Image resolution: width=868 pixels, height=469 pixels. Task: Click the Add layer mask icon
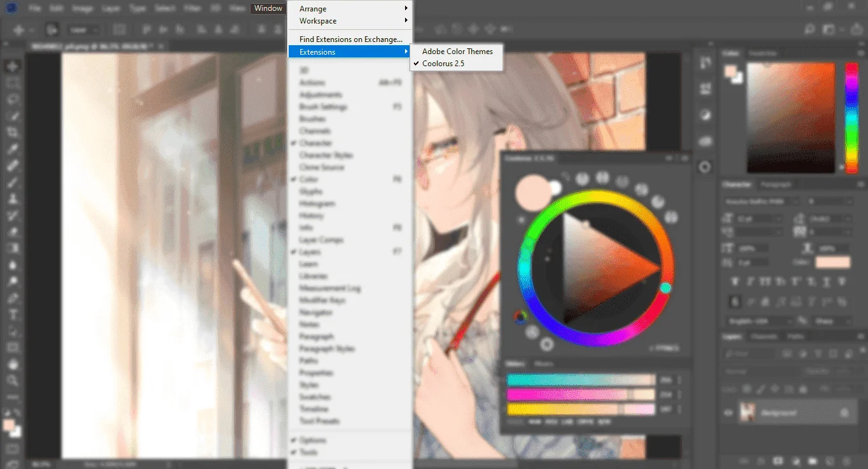pyautogui.click(x=777, y=461)
